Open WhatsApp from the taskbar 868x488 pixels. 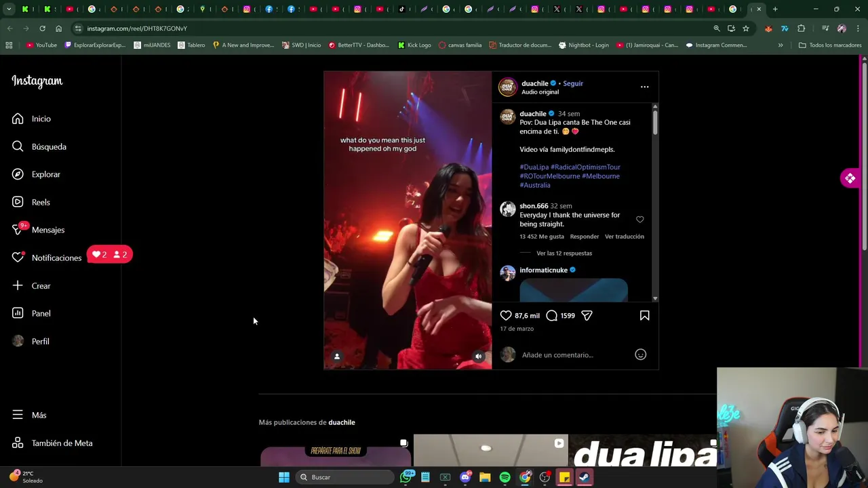pos(406,477)
